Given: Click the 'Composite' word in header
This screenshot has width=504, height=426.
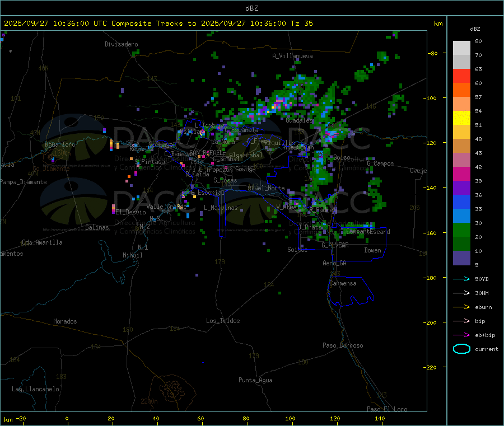Looking at the screenshot, I should click(132, 24).
